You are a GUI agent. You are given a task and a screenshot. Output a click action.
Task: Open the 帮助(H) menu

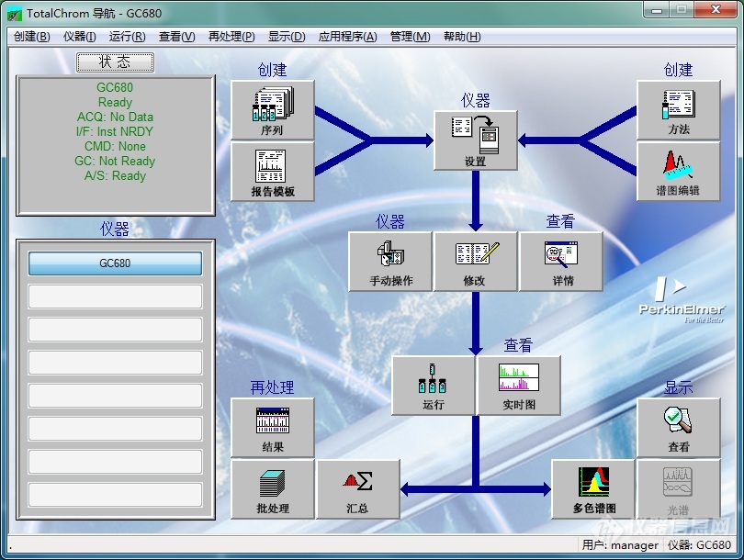tap(462, 37)
